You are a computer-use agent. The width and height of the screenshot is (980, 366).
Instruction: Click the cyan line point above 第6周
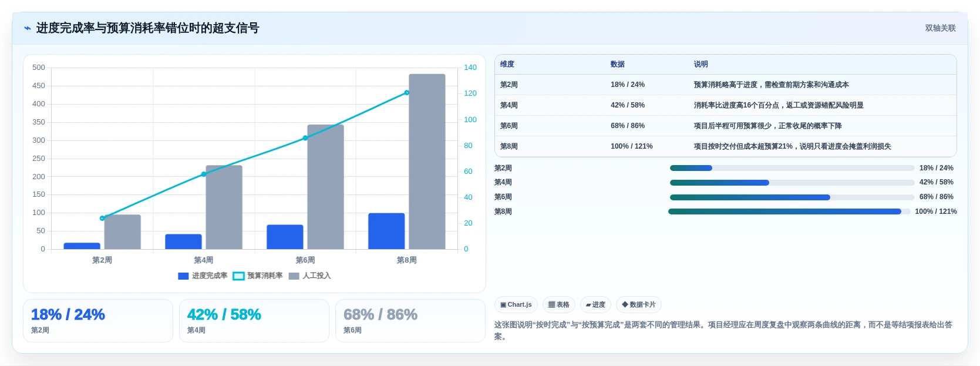(x=305, y=138)
